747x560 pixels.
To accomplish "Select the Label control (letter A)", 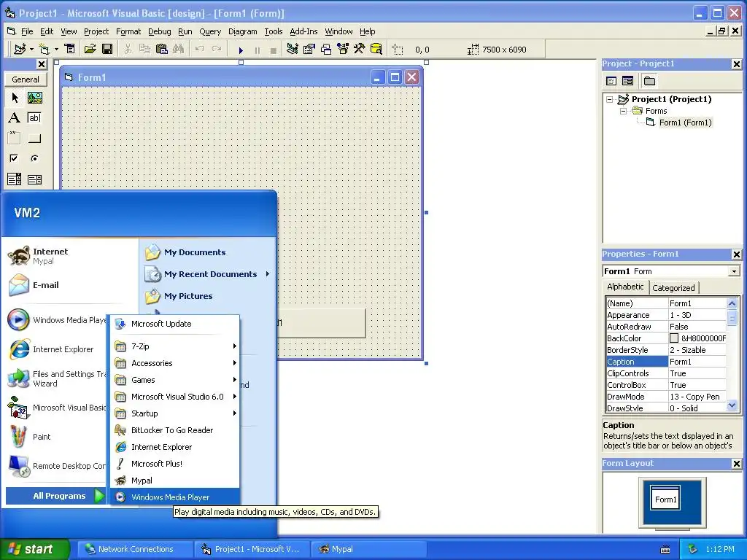I will 15,118.
